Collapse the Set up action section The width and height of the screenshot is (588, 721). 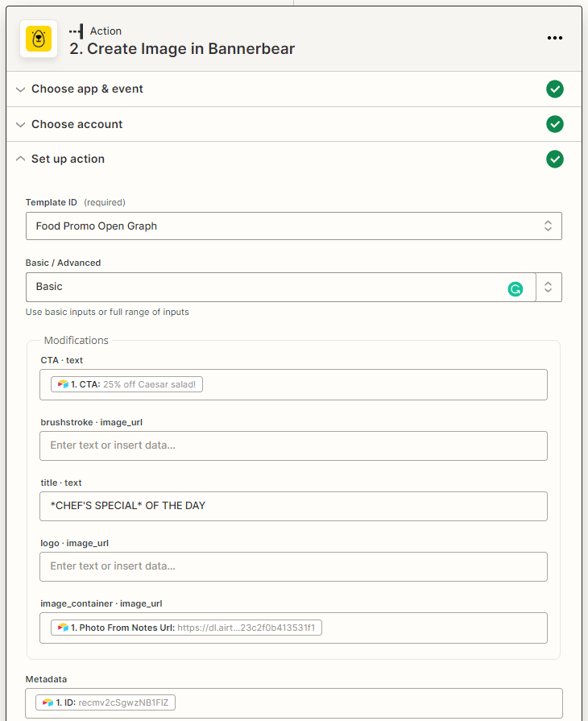coord(68,159)
